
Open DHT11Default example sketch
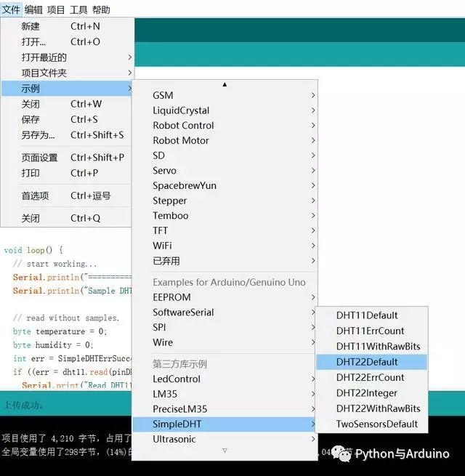(372, 315)
